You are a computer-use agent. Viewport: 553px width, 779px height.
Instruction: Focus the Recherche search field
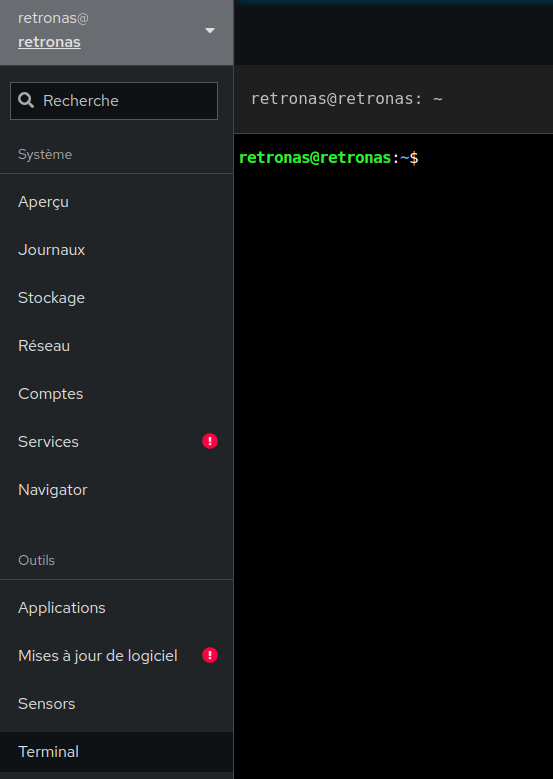pos(114,101)
